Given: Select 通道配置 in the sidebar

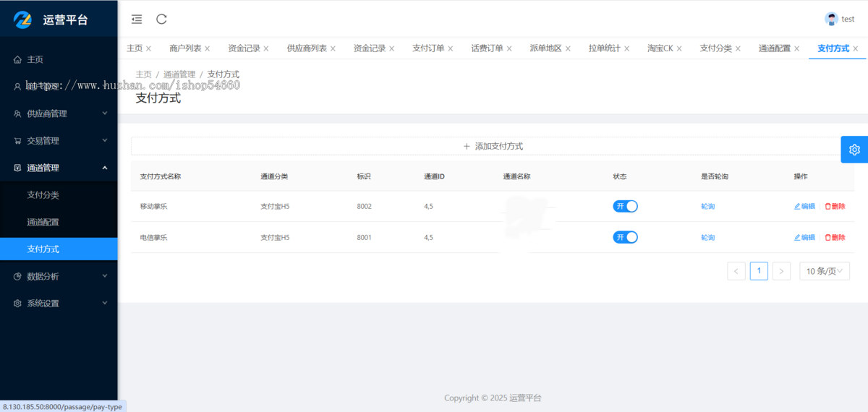Looking at the screenshot, I should [x=59, y=222].
